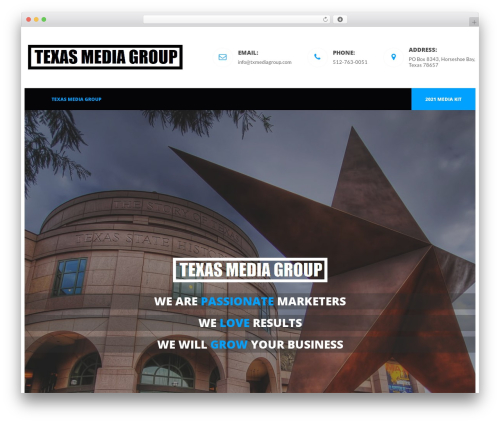Click the We Are Passionate Marketers headline
Viewport: 500px width, 423px height.
point(250,301)
